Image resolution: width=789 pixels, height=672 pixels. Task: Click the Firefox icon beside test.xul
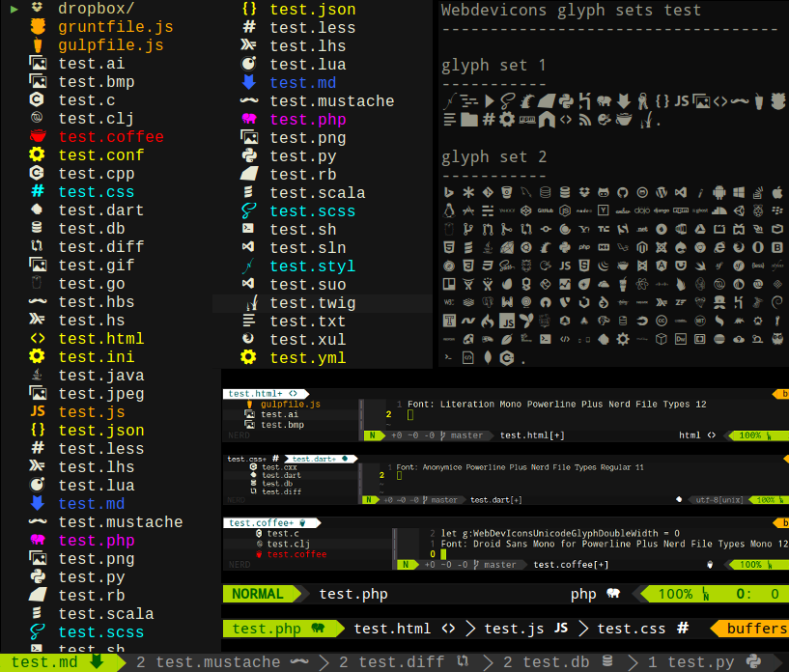[x=248, y=339]
